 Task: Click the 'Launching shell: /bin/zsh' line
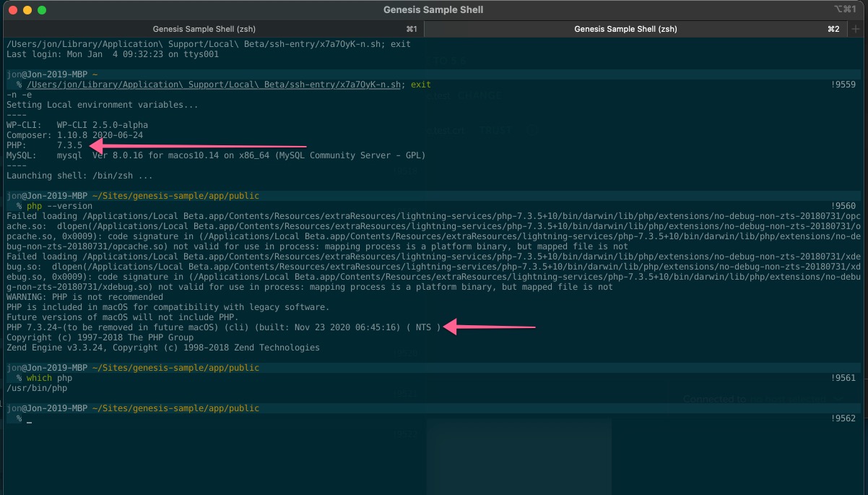79,176
